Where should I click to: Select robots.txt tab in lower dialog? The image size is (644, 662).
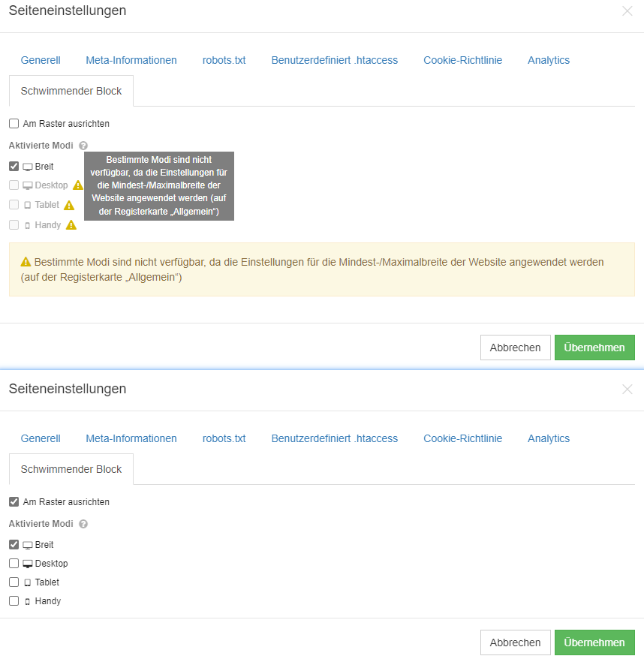click(x=224, y=438)
